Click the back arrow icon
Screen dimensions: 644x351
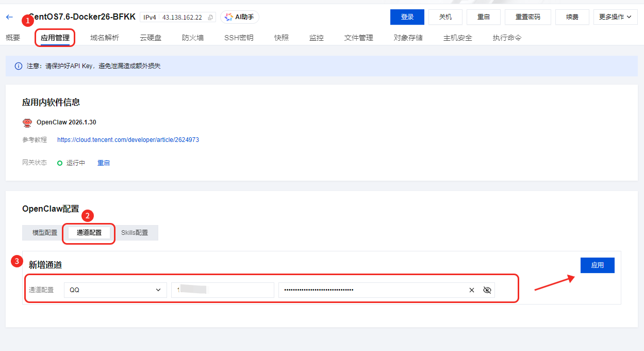pyautogui.click(x=9, y=17)
